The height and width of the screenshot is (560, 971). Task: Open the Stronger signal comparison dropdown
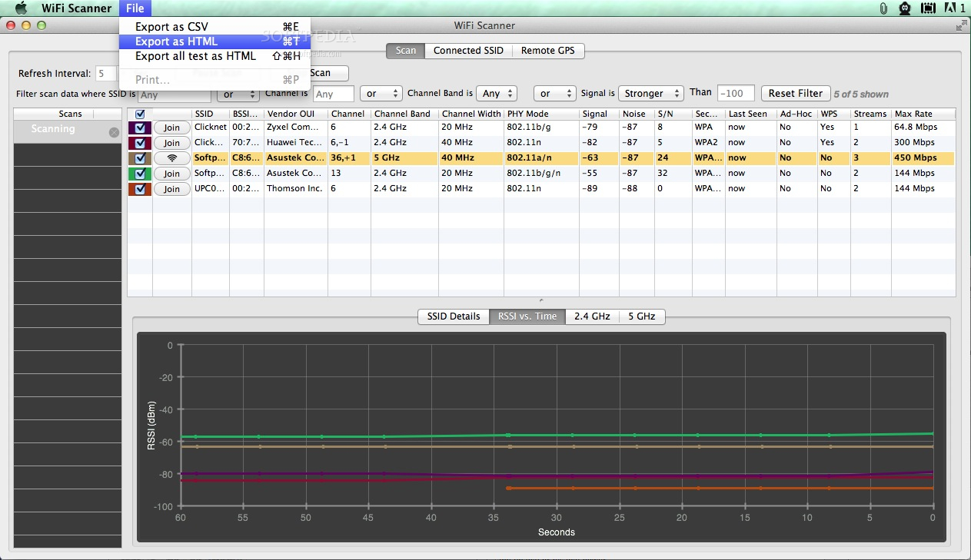tap(650, 92)
